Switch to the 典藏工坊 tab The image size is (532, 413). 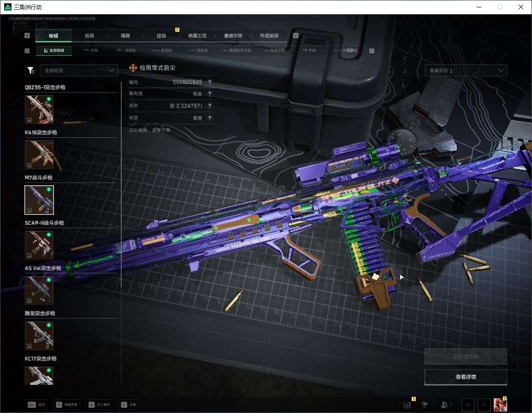pos(197,35)
